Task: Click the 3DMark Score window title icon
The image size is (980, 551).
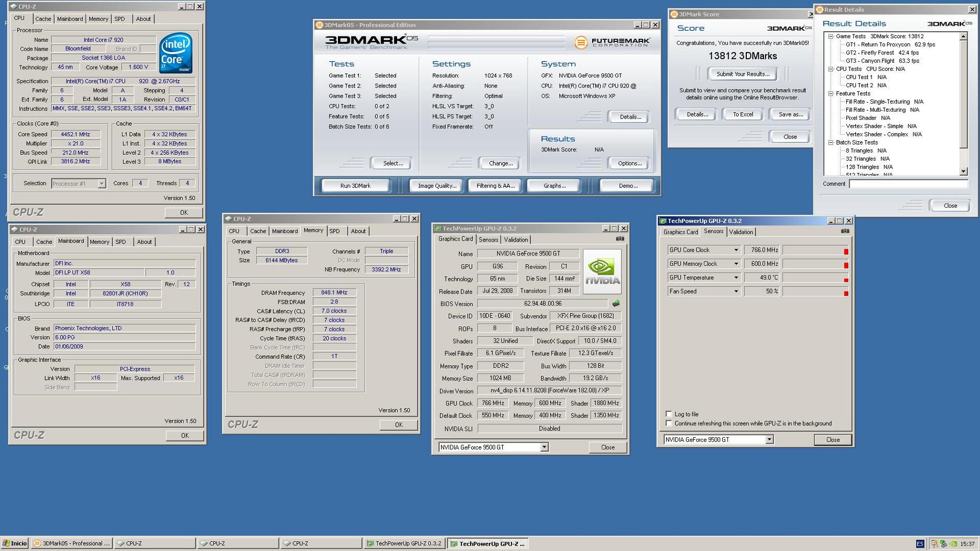Action: click(674, 15)
